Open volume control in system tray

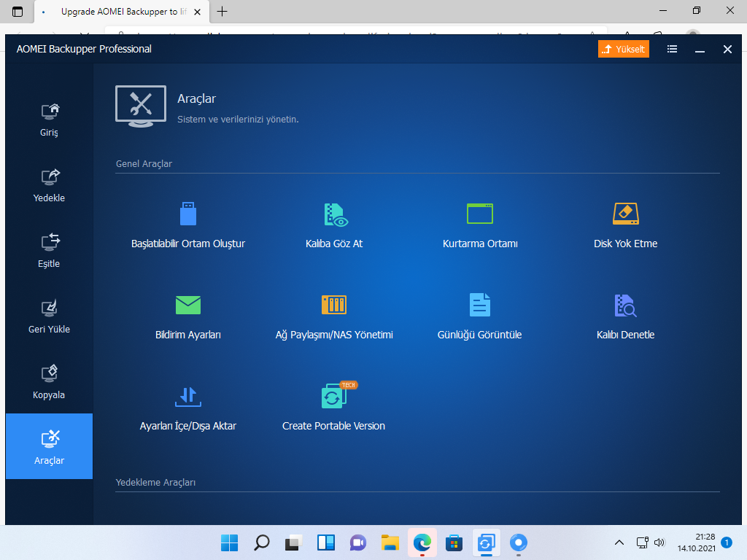[659, 542]
